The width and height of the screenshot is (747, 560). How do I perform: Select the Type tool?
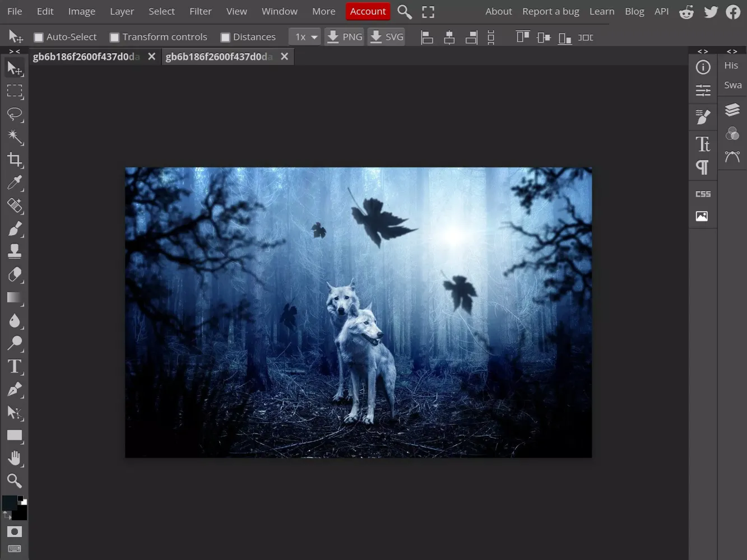[15, 366]
